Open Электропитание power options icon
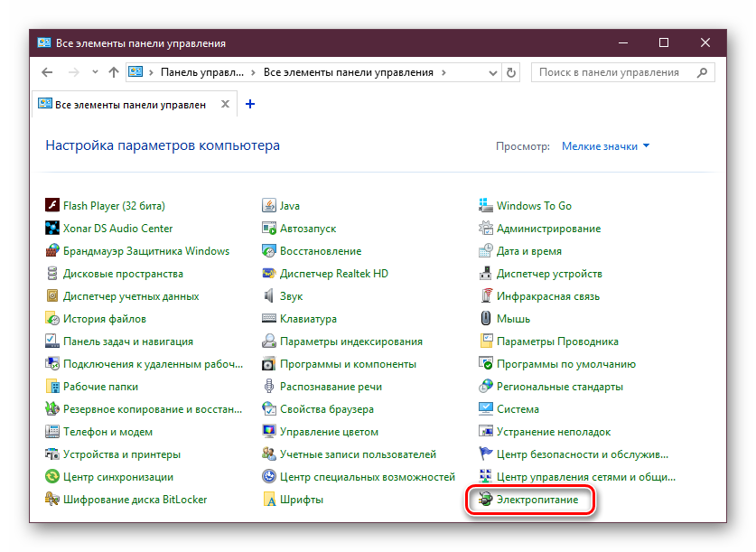 (x=485, y=500)
